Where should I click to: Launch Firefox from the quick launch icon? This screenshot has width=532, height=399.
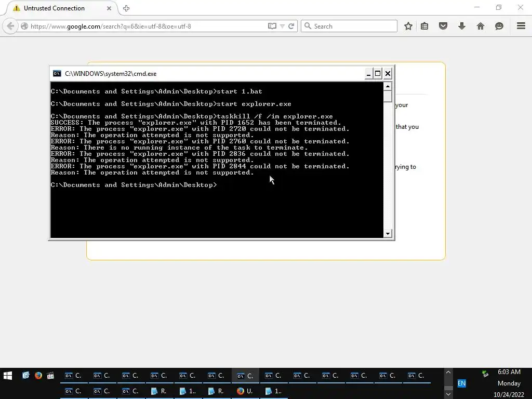[38, 375]
